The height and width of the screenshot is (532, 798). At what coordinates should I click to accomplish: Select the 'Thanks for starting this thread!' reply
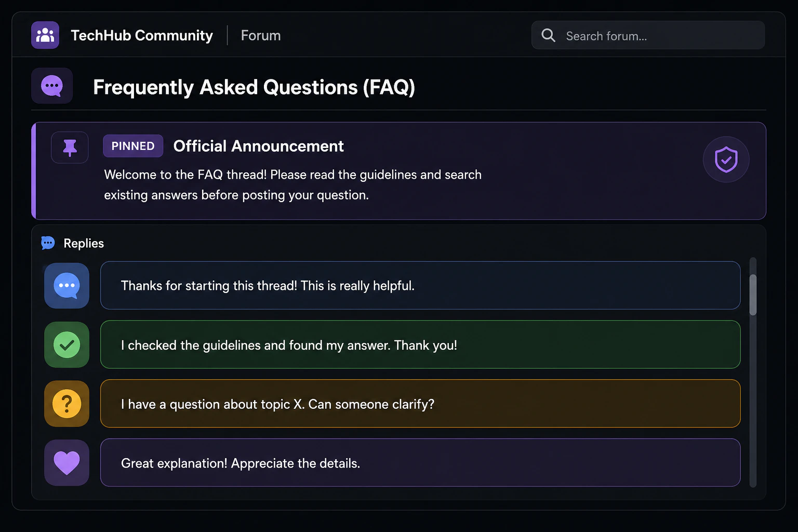420,285
